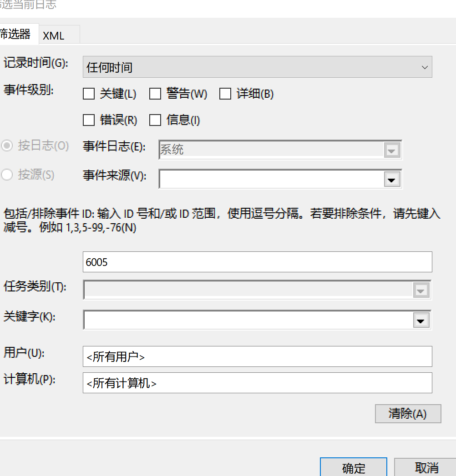Tick the 详细(B) checkbox

pos(225,94)
